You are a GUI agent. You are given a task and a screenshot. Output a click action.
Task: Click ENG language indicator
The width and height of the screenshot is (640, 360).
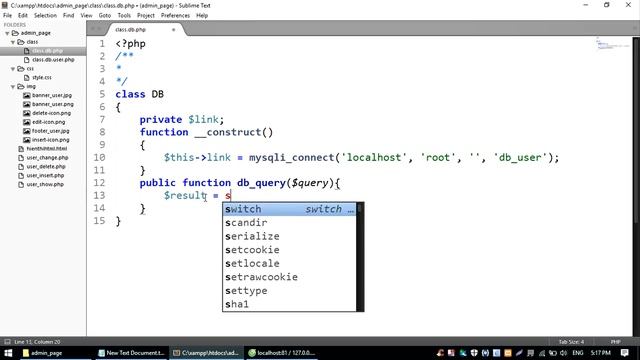(x=578, y=353)
